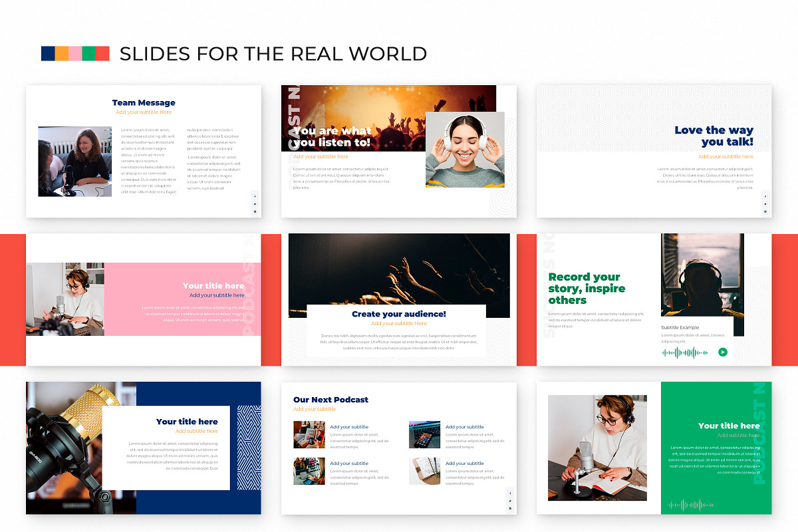The width and height of the screenshot is (798, 532).
Task: Click the green audio waveform under Subtitle Example
Action: [x=685, y=352]
